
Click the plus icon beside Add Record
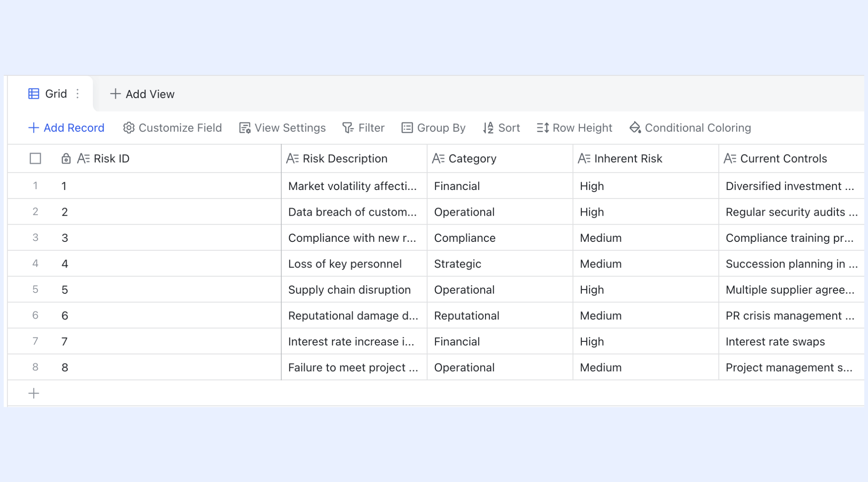34,128
